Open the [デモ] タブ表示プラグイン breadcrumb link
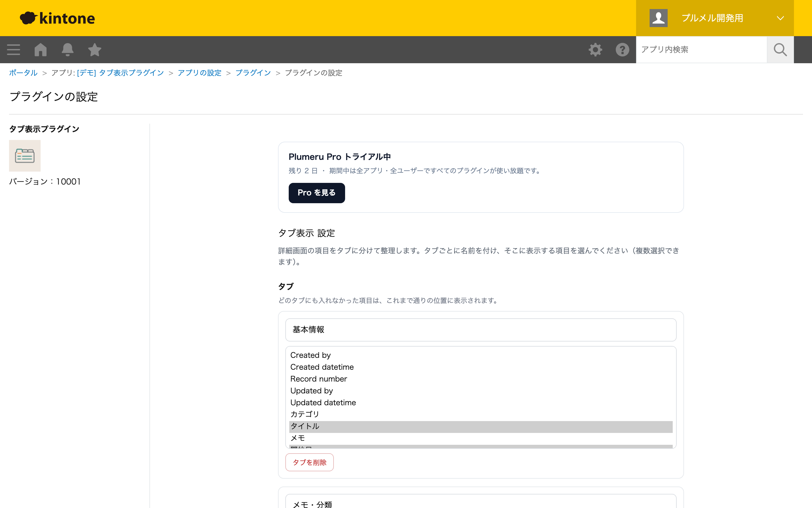 pos(120,73)
